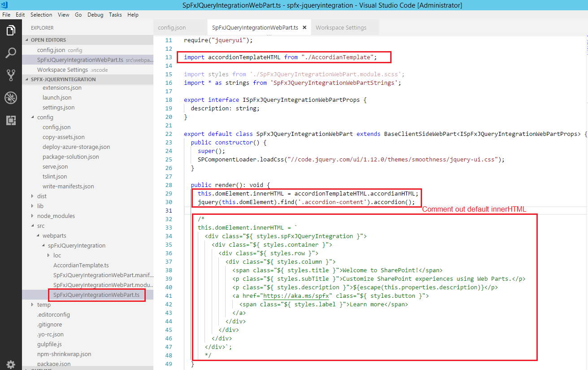Screen dimensions: 588x370
Task: Open the Extensions view icon
Action: 11,120
